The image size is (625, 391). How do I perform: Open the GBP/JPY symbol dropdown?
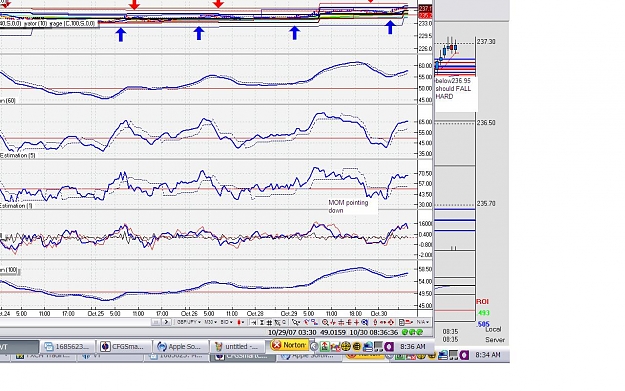tap(189, 322)
